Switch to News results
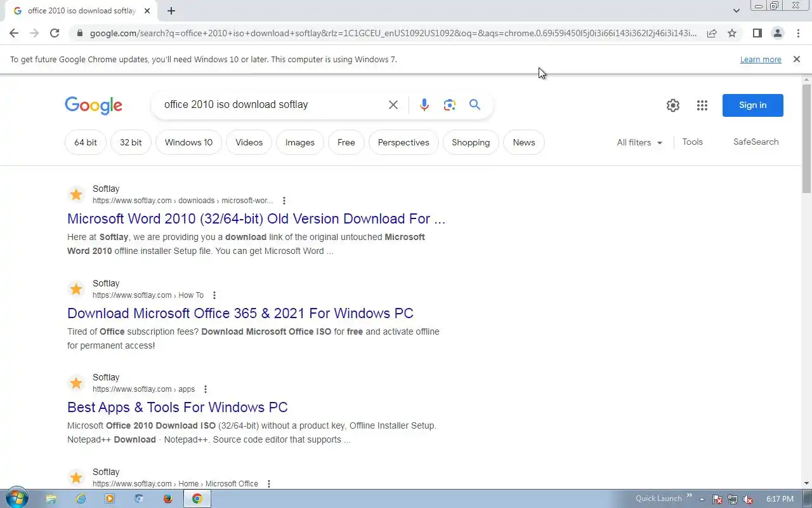Viewport: 812px width, 508px height. (524, 142)
